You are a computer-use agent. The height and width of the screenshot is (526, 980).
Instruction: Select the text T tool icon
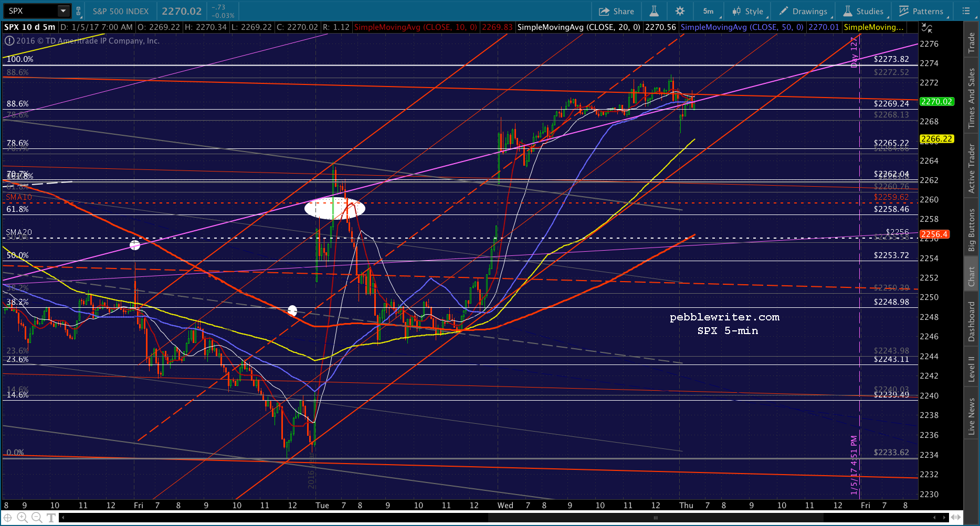coord(51,518)
